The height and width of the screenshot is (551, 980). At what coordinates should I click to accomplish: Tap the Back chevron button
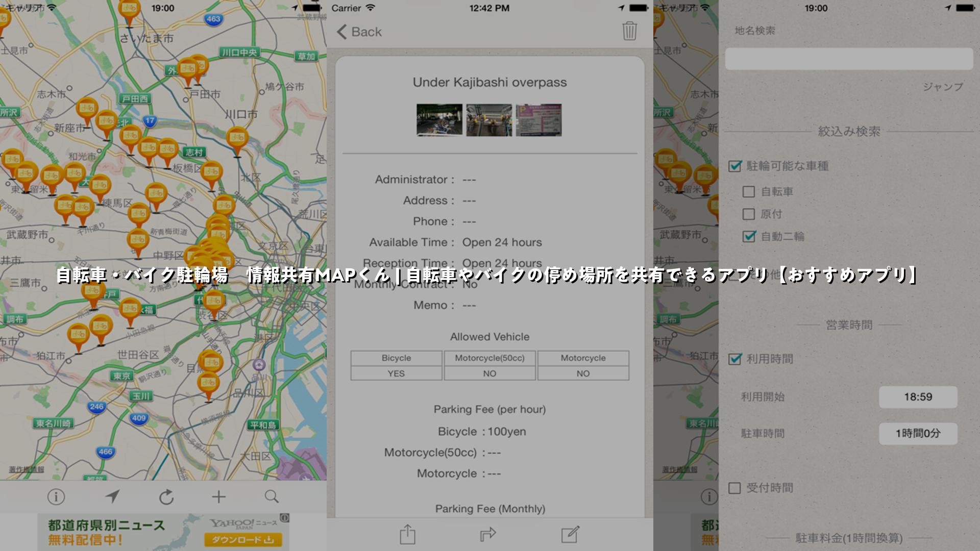[x=359, y=32]
